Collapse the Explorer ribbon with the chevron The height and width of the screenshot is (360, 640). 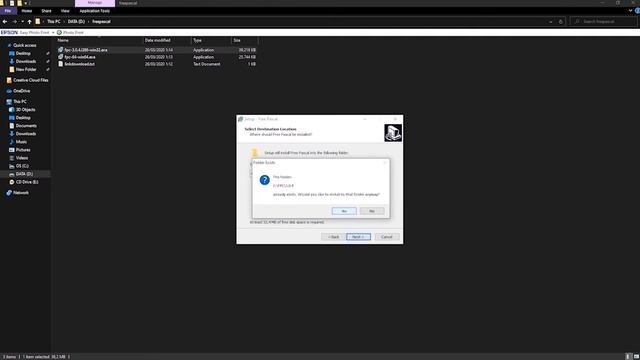(630, 11)
